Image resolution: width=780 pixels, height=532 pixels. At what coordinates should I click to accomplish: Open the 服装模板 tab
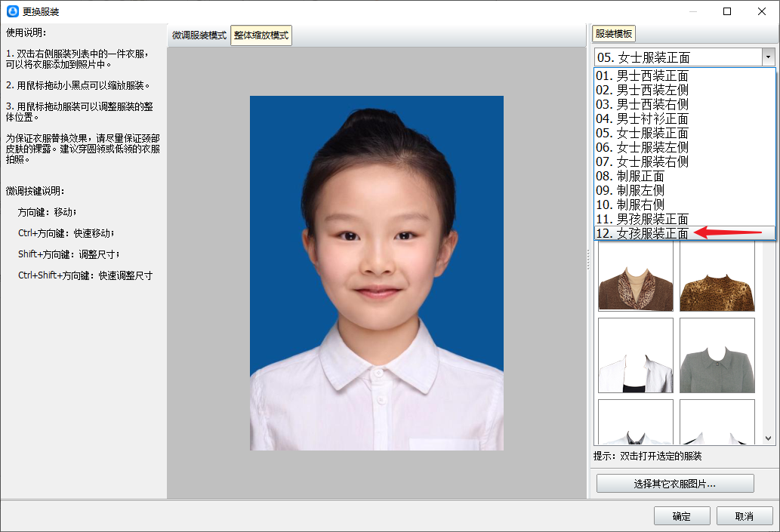(x=614, y=34)
